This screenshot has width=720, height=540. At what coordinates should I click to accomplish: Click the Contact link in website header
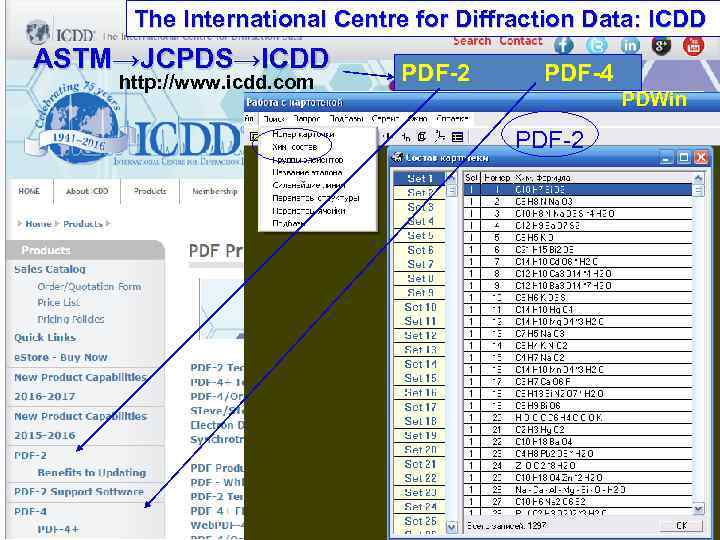(521, 41)
